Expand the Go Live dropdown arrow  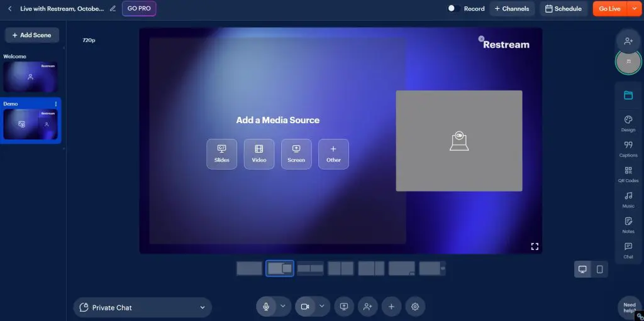pos(634,9)
